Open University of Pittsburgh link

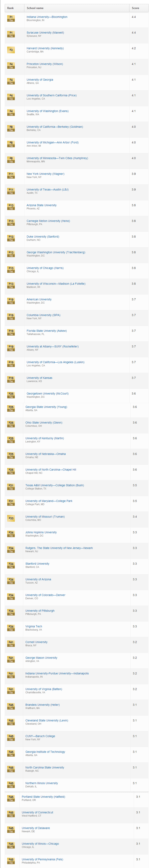pyautogui.click(x=40, y=611)
